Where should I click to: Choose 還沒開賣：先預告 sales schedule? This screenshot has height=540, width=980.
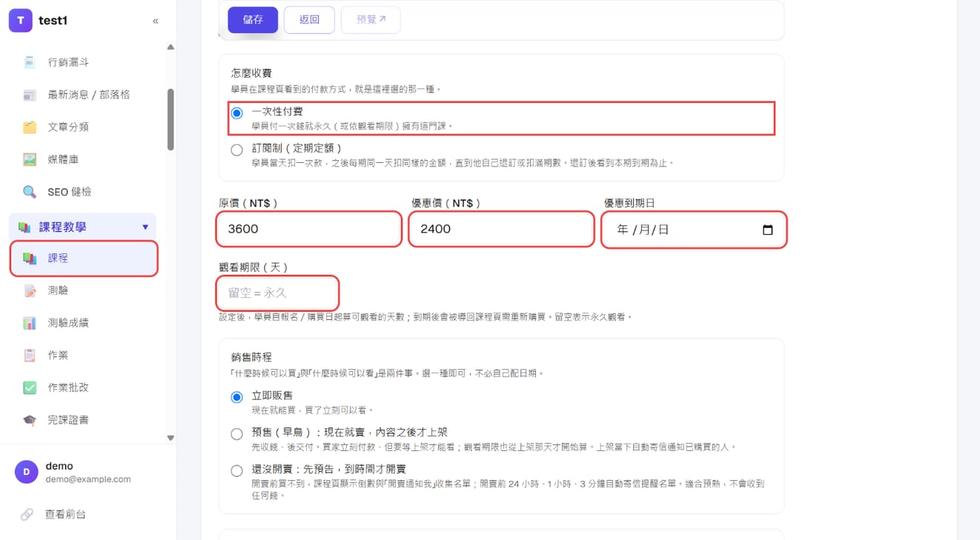(x=236, y=471)
